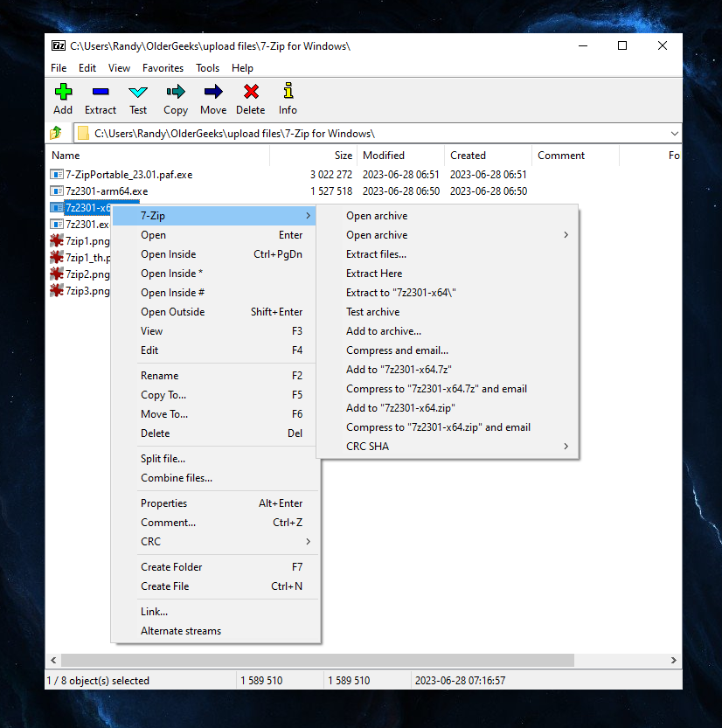Click the size value 3 022 272
This screenshot has height=728, width=722.
(331, 175)
